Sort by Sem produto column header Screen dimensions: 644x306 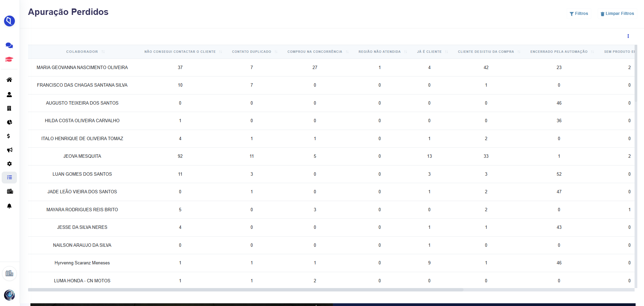pos(619,52)
